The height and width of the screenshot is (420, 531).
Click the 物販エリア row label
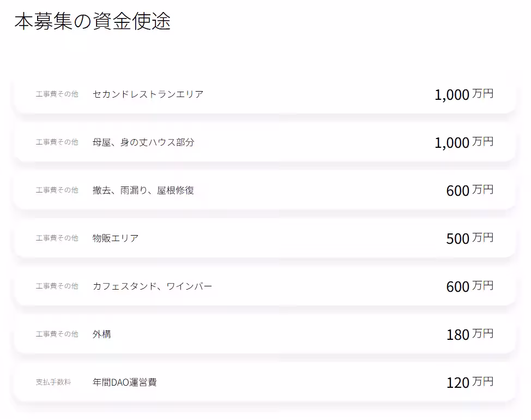click(116, 238)
